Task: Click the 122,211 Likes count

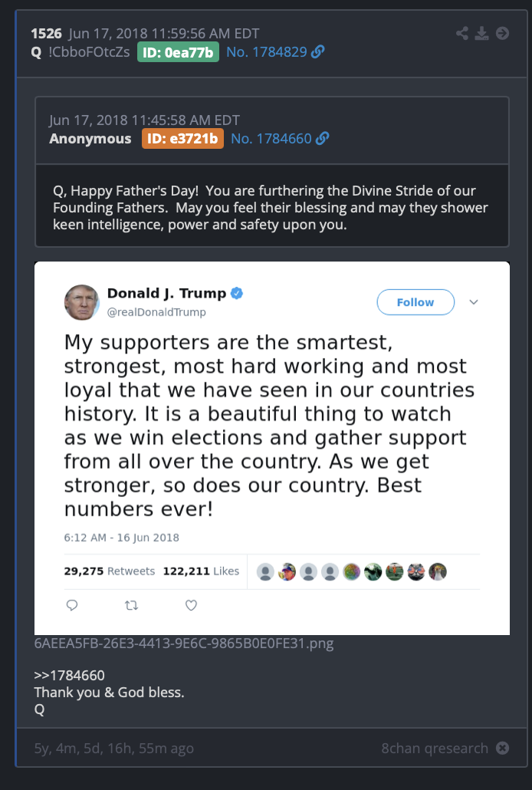Action: click(201, 571)
